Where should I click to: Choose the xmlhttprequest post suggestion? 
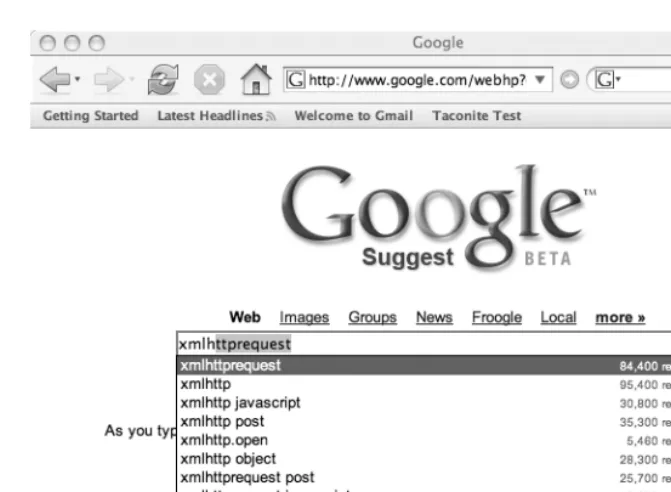pos(424,477)
